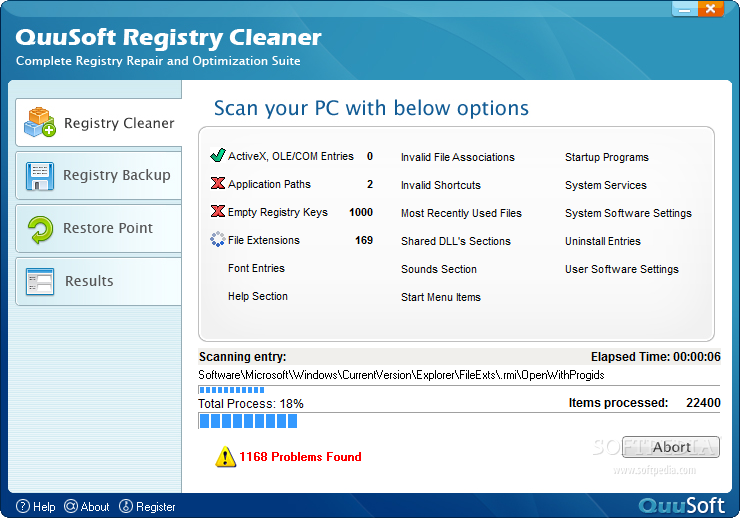Screen dimensions: 740x518
Task: Select File Extensions option
Action: pos(263,240)
